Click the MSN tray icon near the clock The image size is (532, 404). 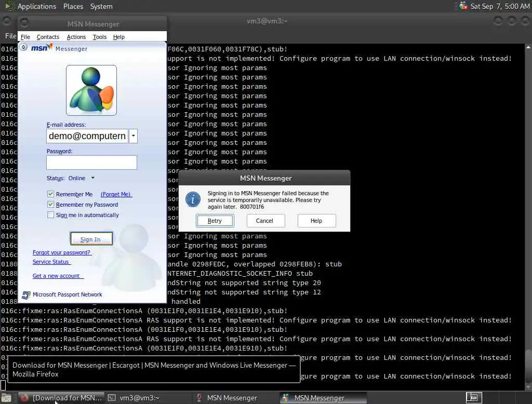click(x=463, y=6)
